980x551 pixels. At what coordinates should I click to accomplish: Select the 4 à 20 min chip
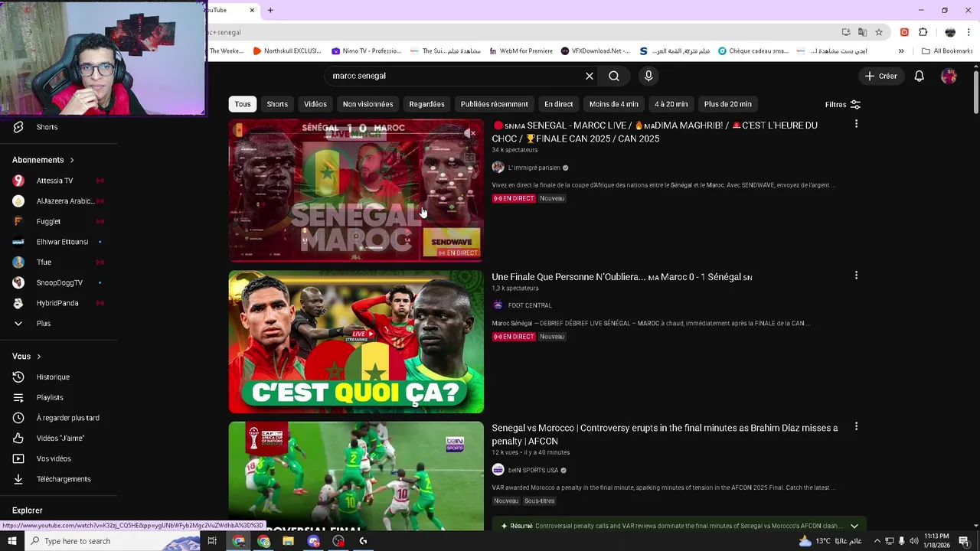[671, 104]
